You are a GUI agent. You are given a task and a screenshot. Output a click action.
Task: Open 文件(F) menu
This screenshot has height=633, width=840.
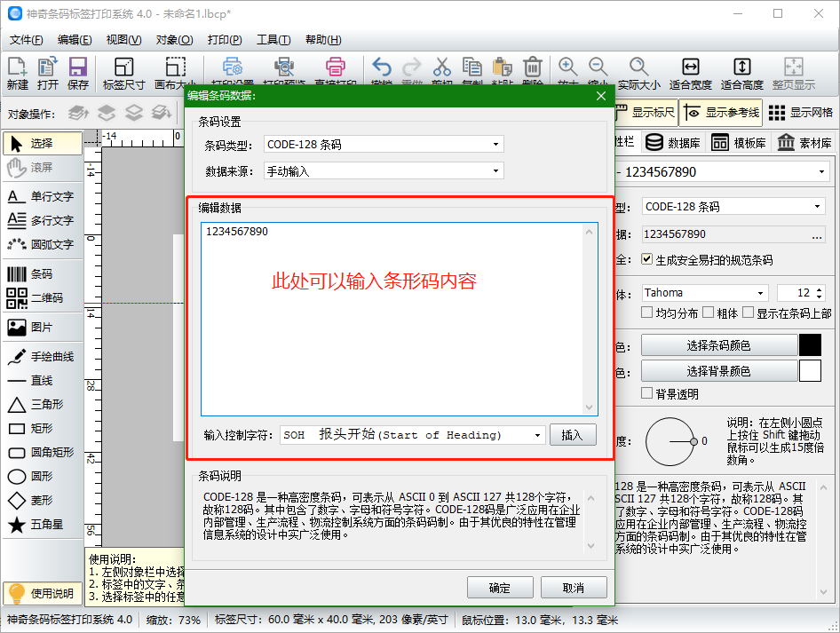27,40
